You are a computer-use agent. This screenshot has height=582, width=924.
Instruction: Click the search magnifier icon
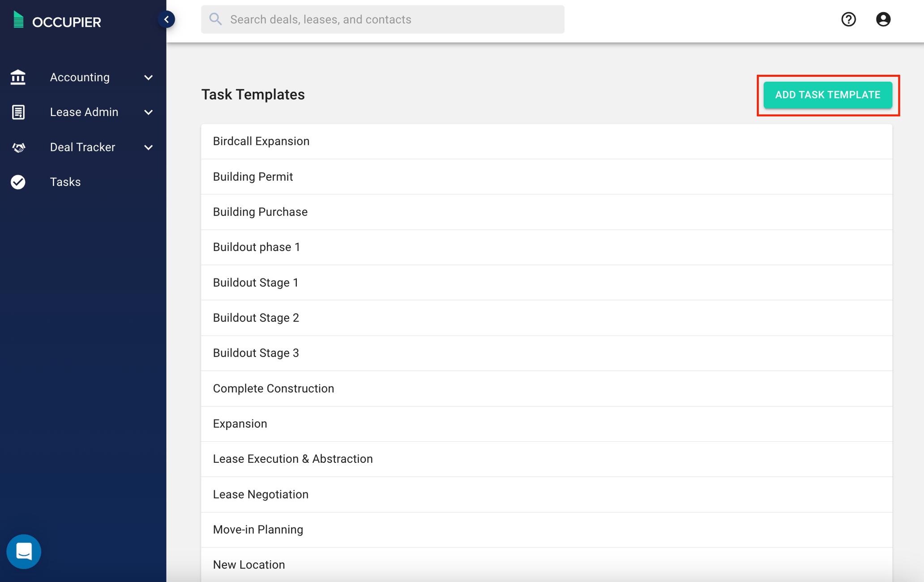(x=215, y=19)
